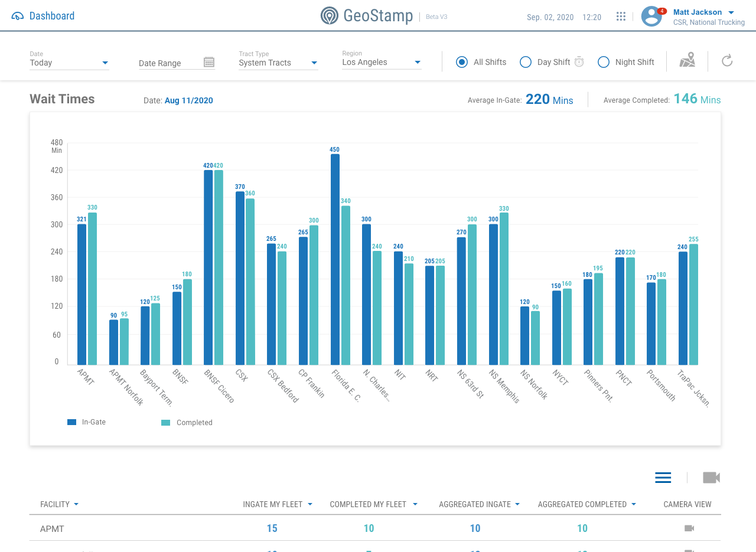Click the refresh icon in filter bar
Screen dimensions: 756x552
pos(727,60)
